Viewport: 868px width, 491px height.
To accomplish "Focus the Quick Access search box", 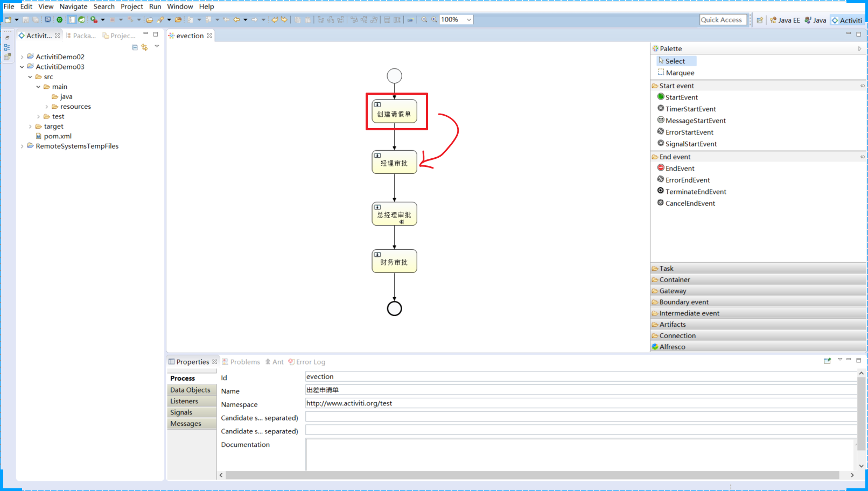I will 723,20.
